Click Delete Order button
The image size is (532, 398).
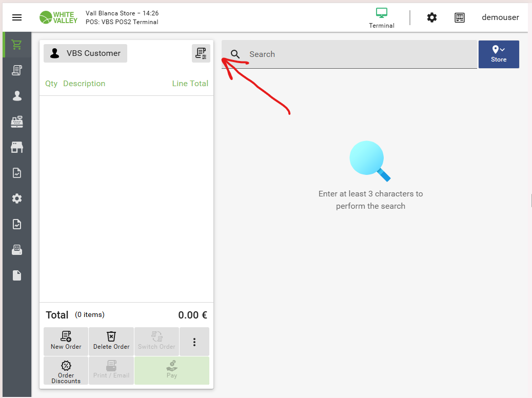[111, 342]
